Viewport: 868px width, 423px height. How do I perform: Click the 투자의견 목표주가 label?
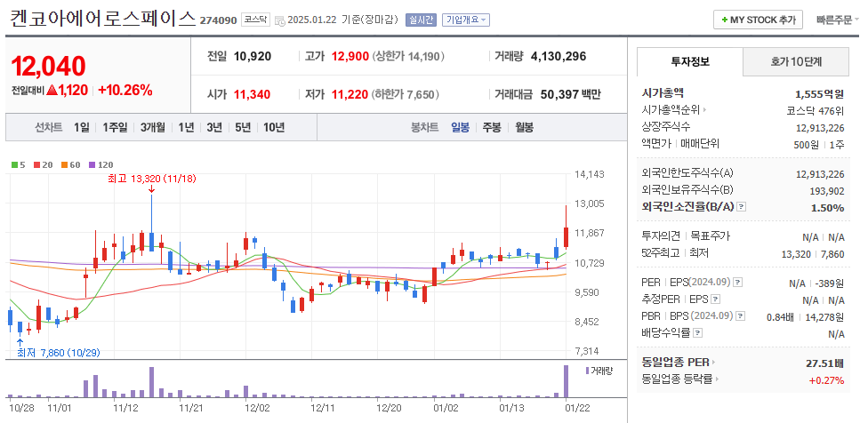click(x=686, y=236)
